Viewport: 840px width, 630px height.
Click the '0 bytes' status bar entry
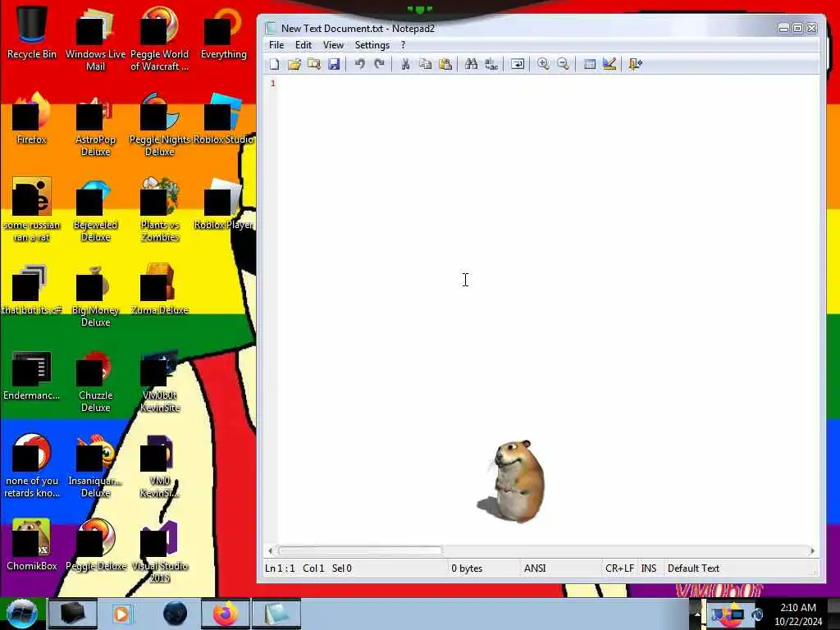[x=467, y=568]
